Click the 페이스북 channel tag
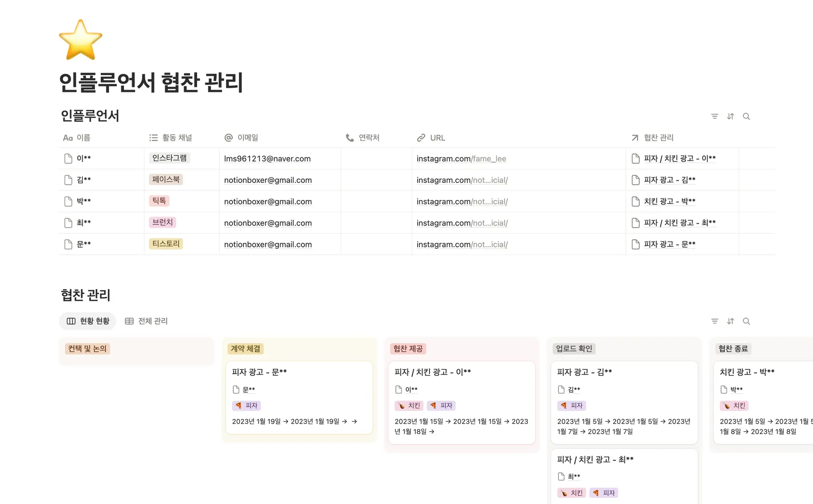 coord(166,179)
